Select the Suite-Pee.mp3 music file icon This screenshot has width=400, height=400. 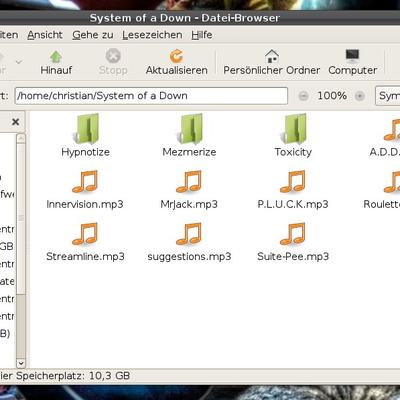[293, 234]
